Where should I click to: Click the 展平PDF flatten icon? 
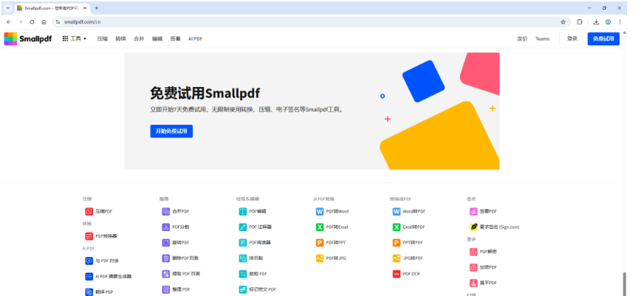[x=473, y=283]
